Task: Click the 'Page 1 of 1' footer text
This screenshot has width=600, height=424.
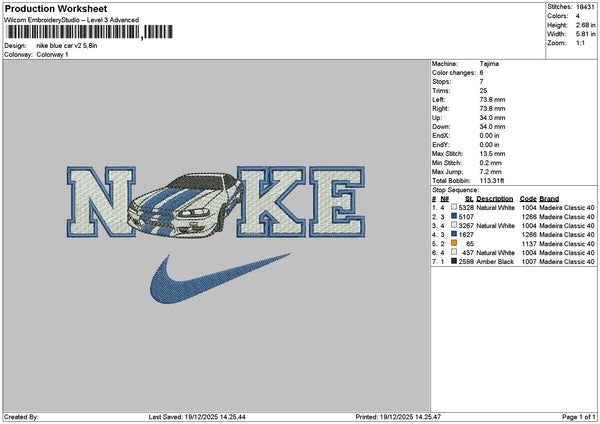Action: [x=579, y=417]
